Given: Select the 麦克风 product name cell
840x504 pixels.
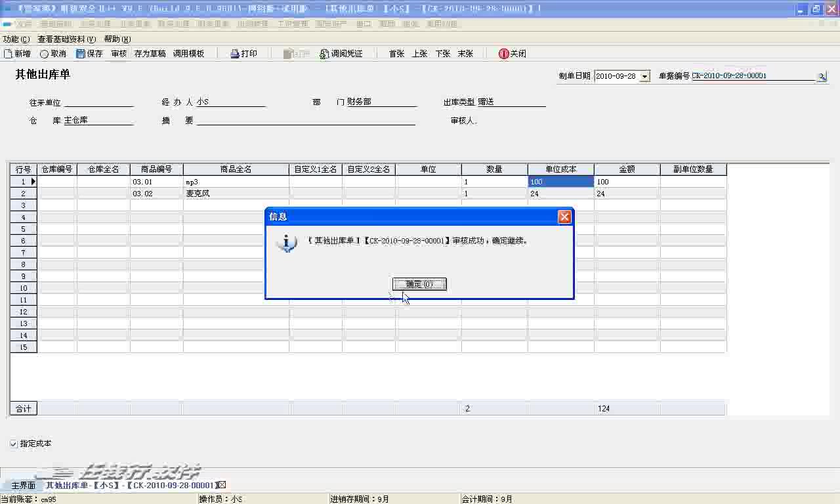Looking at the screenshot, I should click(x=236, y=194).
